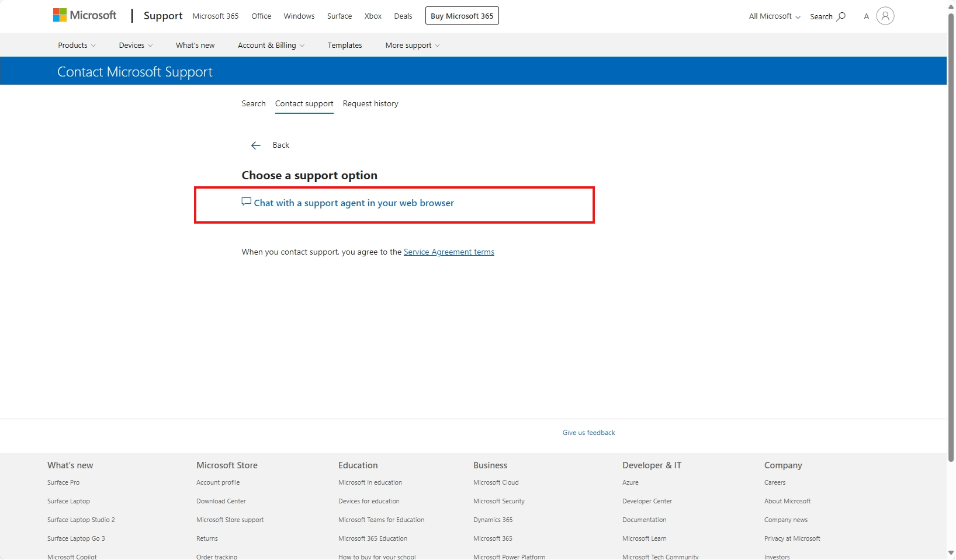The width and height of the screenshot is (956, 560).
Task: Expand the More support menu
Action: point(413,45)
